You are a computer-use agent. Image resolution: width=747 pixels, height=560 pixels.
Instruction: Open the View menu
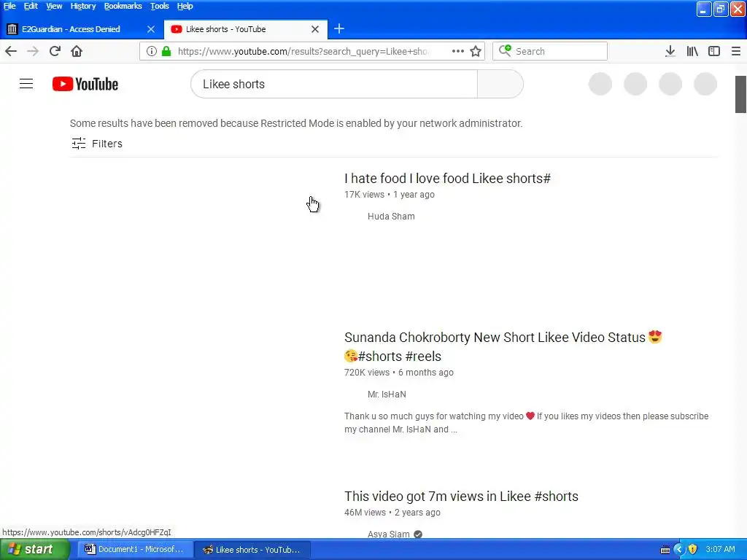pyautogui.click(x=54, y=6)
